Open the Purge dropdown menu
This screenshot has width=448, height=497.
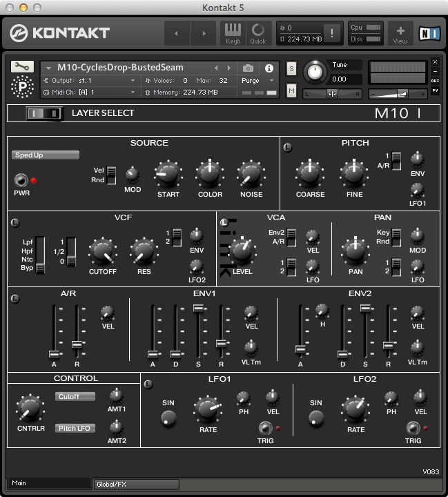257,81
